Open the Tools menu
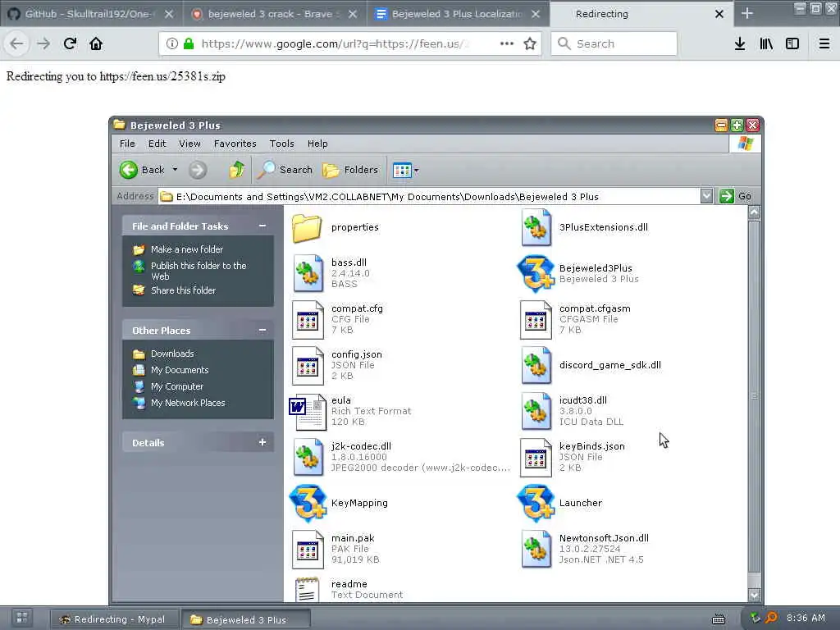This screenshot has width=840, height=630. click(282, 144)
